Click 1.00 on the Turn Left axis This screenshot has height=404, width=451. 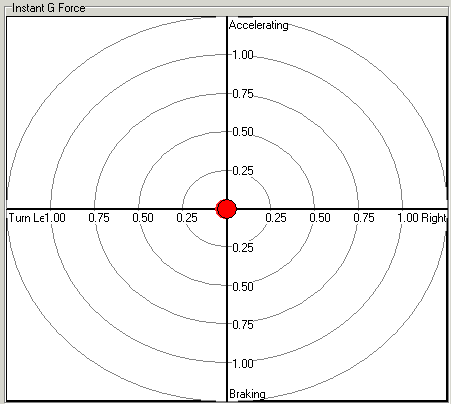pos(55,218)
